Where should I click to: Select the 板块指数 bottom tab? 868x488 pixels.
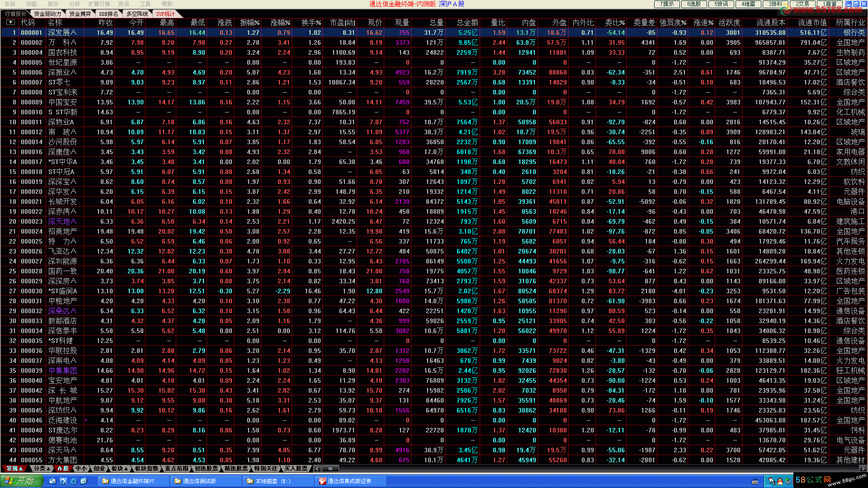click(x=147, y=469)
